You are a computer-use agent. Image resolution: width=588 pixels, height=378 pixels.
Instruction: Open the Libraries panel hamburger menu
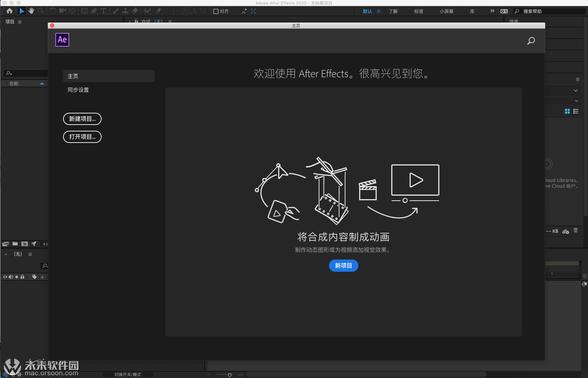578,79
